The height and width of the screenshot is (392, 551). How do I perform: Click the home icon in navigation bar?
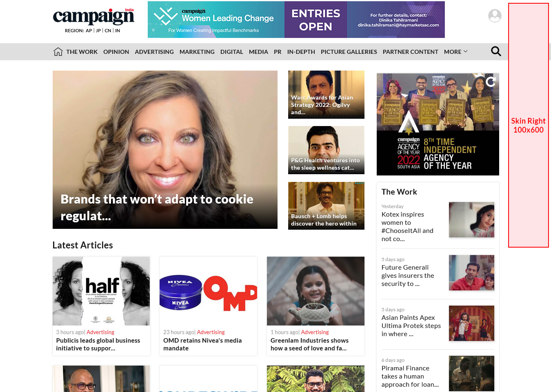pyautogui.click(x=58, y=51)
